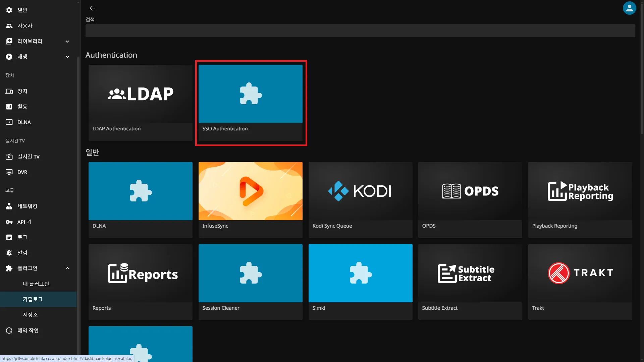Image resolution: width=644 pixels, height=362 pixels.
Task: Open the 로그 sidebar link
Action: click(22, 237)
